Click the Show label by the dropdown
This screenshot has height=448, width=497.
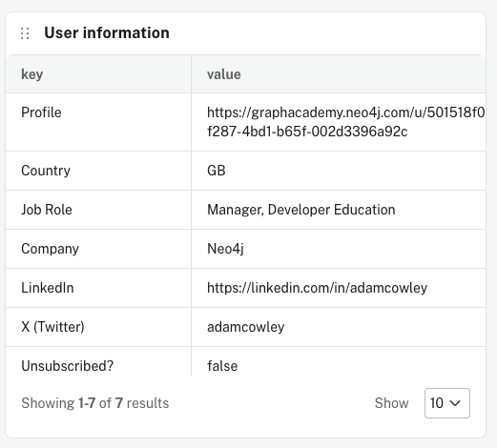[x=391, y=403]
